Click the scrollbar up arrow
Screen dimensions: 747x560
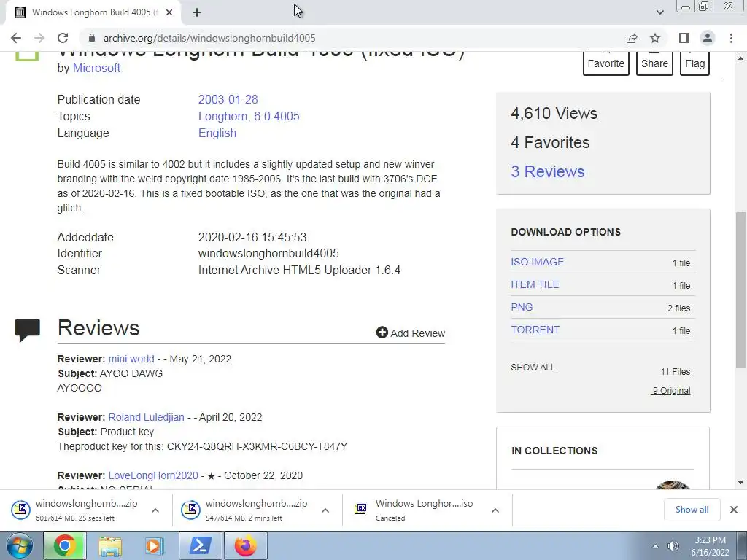click(740, 59)
